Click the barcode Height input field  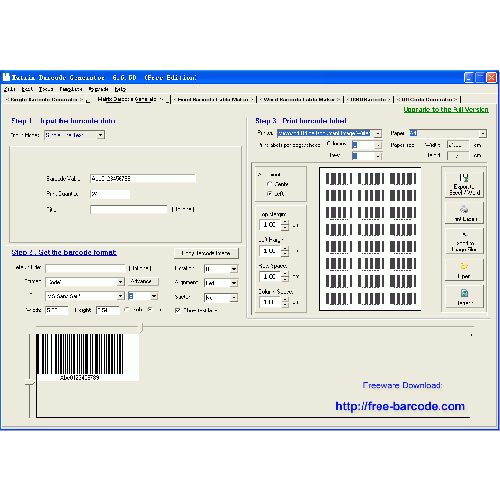(108, 310)
